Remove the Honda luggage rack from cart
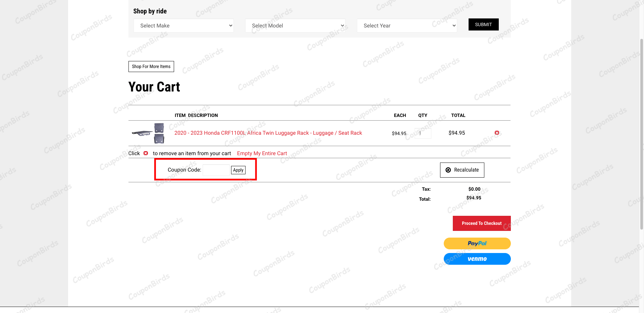 497,133
